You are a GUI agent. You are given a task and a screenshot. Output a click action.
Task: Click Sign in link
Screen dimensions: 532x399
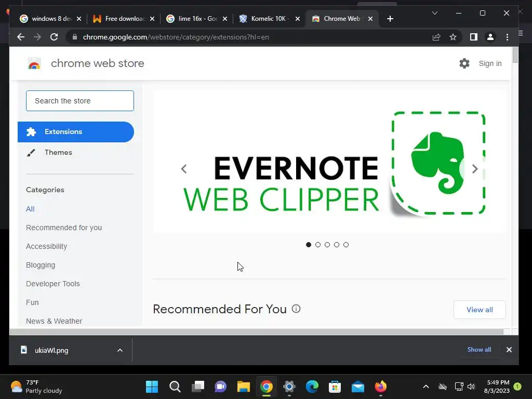coord(490,63)
